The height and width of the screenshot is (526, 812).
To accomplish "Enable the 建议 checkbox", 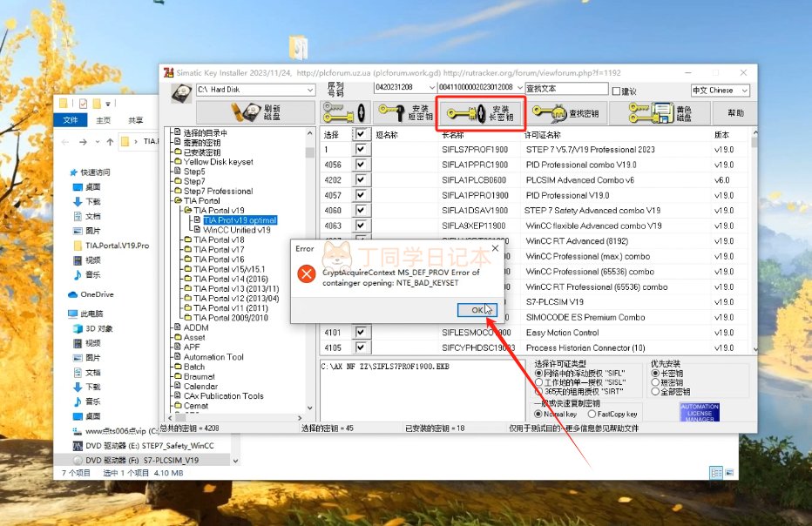I will (618, 91).
